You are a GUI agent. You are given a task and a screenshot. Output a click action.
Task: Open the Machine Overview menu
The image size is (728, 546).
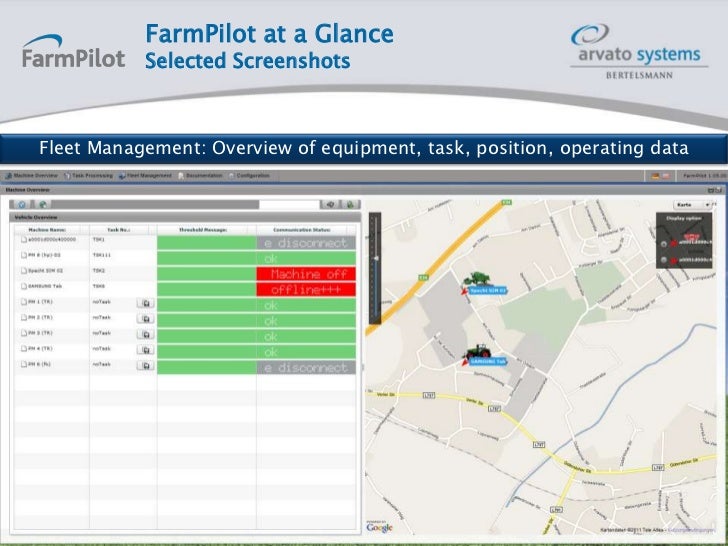31,176
